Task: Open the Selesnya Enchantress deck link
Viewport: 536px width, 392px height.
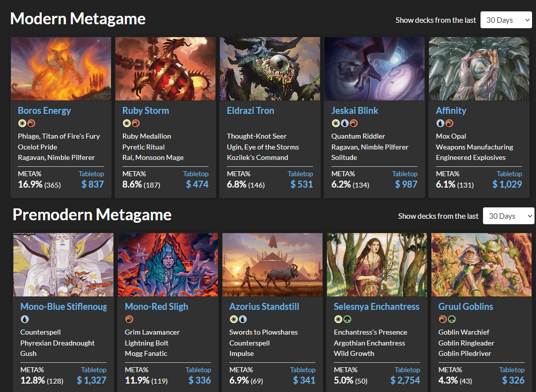Action: click(376, 307)
